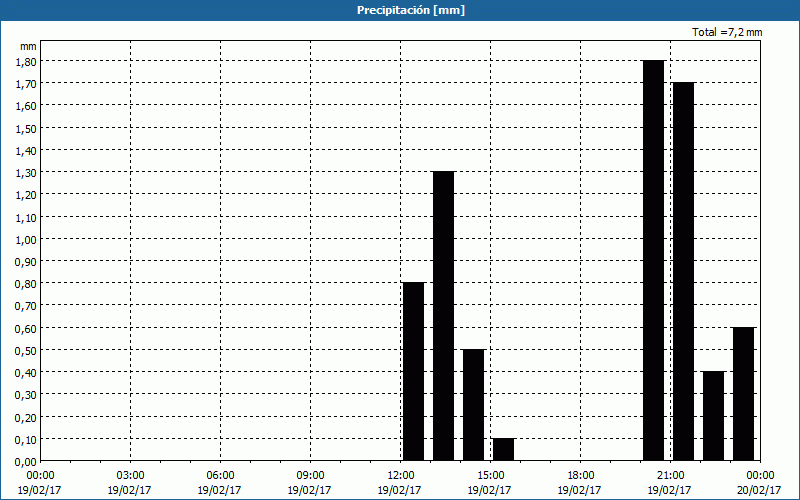Select the 20/02/17 date label

(x=759, y=490)
